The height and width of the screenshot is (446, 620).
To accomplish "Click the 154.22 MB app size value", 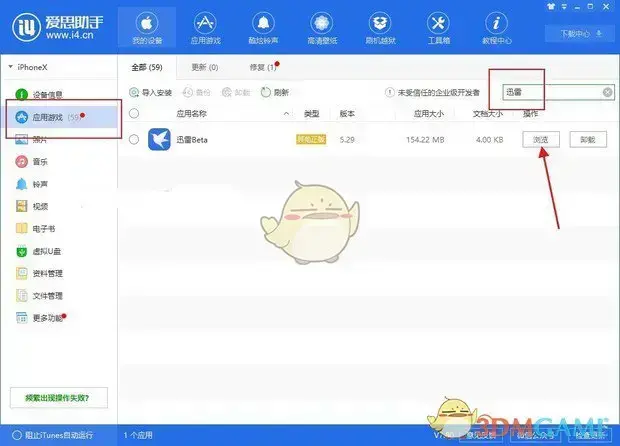I will point(425,140).
